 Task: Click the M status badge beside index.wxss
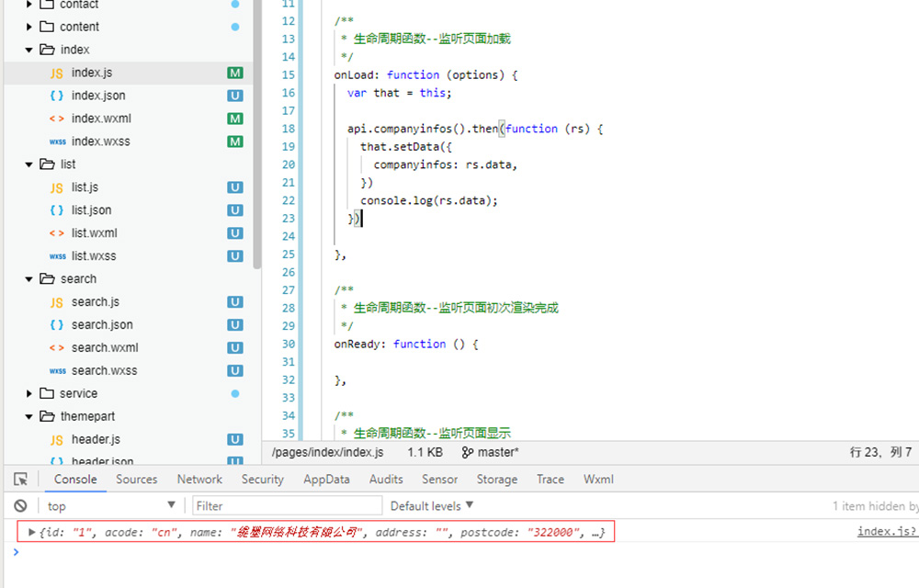(x=235, y=141)
